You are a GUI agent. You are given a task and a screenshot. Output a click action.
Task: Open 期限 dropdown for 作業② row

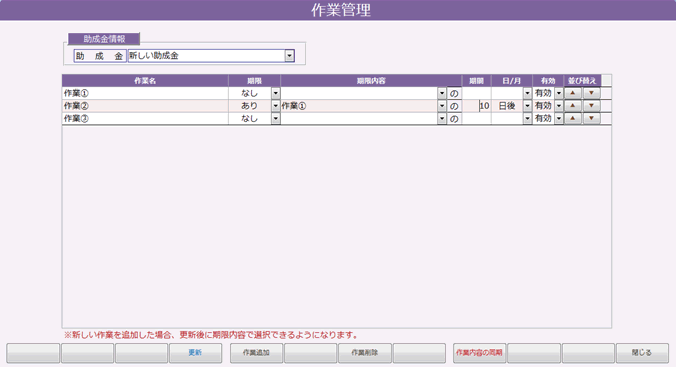click(x=275, y=106)
